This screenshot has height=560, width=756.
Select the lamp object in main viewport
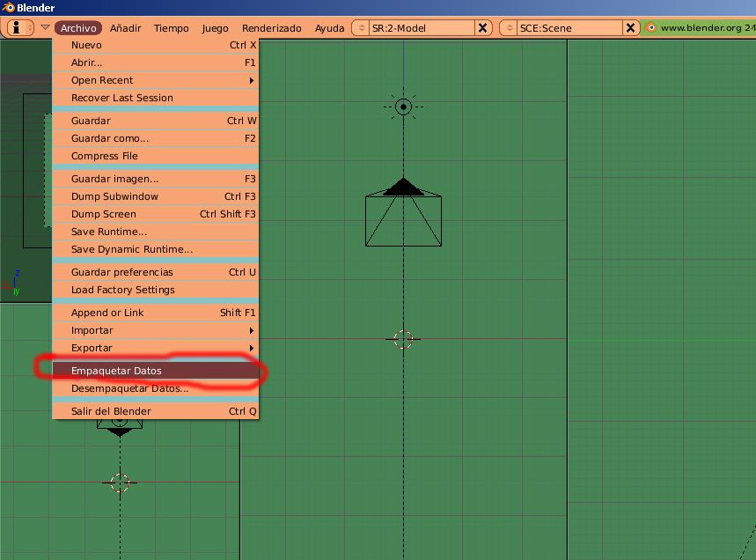click(404, 107)
